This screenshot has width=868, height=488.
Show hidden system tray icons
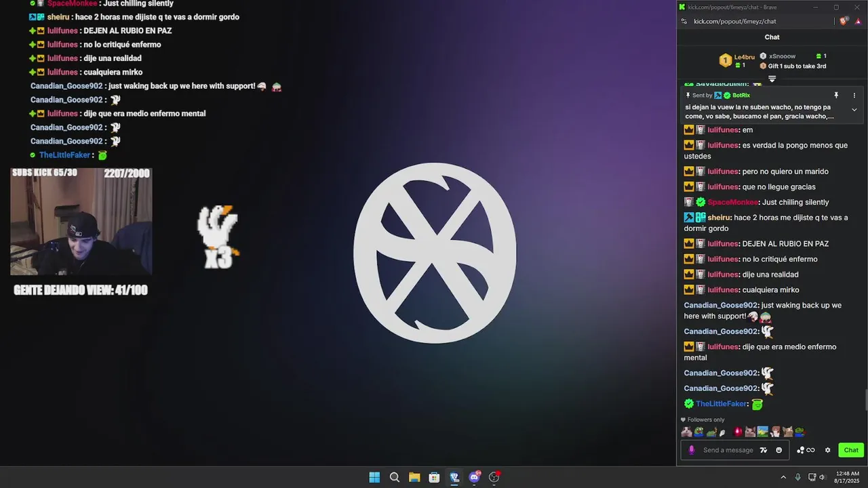click(783, 477)
